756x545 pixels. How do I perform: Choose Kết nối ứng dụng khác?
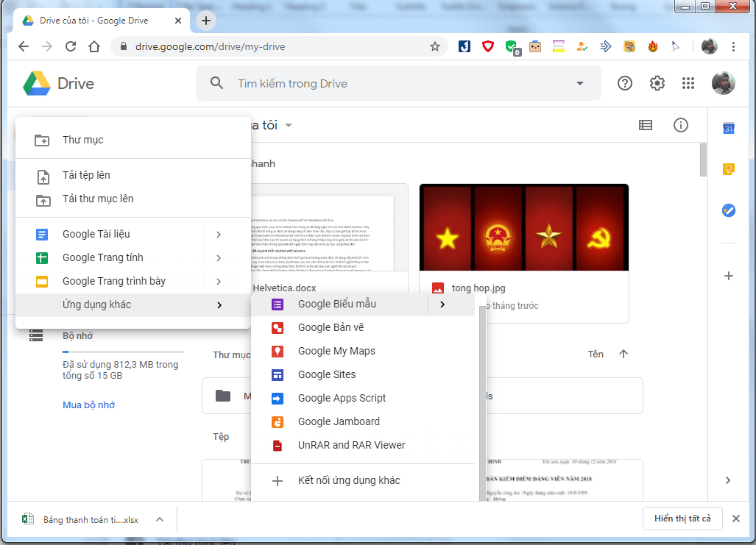click(x=363, y=481)
